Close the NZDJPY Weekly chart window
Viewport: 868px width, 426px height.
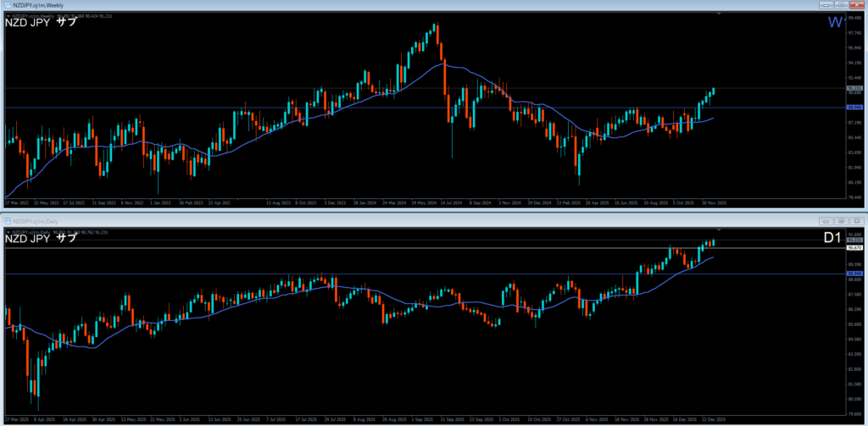click(858, 5)
